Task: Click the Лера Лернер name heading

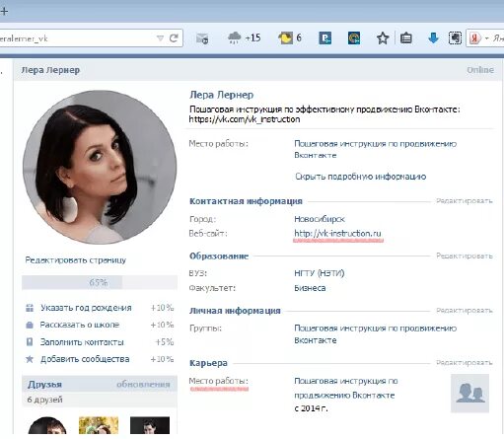Action: [221, 95]
